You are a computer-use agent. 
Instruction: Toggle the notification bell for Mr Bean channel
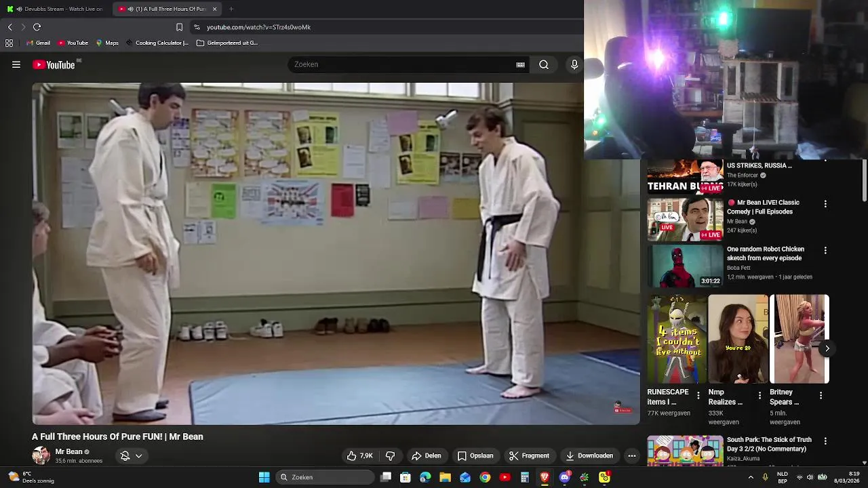click(x=125, y=455)
